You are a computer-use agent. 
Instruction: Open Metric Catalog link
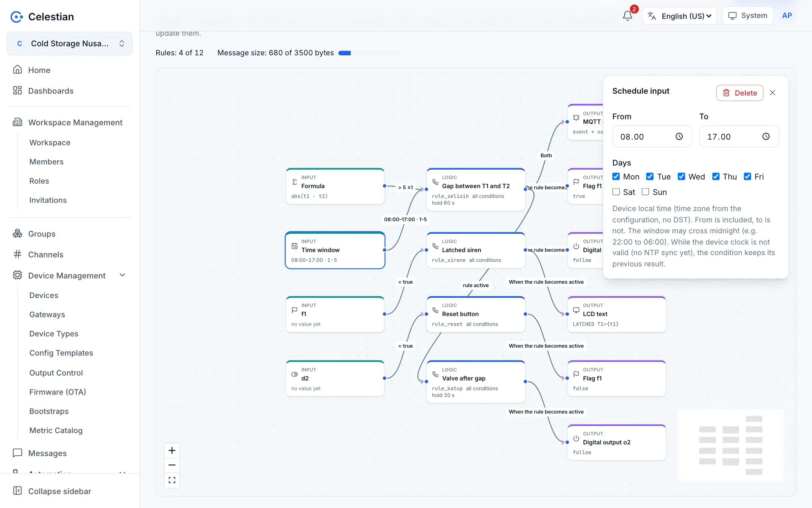point(56,430)
